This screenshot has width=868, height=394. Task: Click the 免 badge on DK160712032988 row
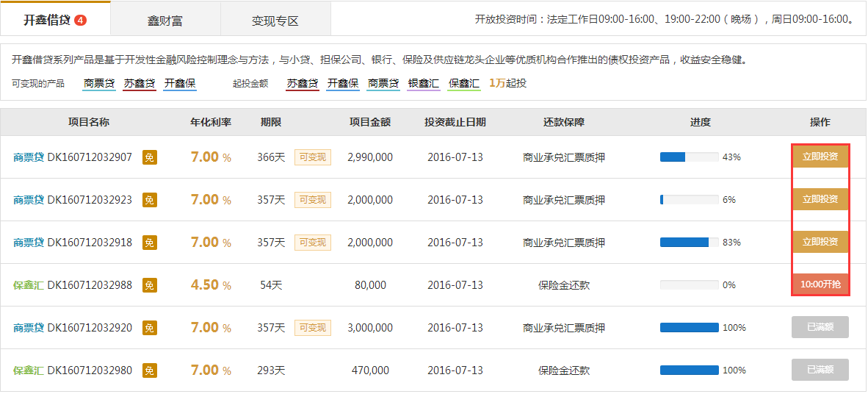point(149,285)
